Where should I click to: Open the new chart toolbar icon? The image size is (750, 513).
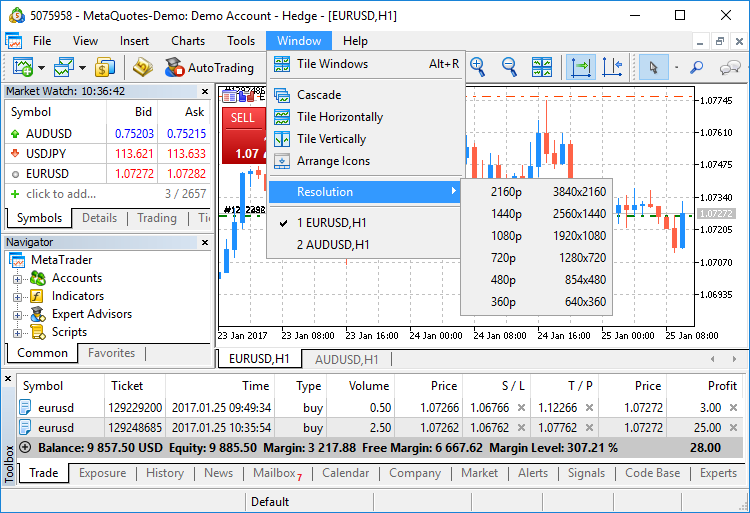coord(22,68)
